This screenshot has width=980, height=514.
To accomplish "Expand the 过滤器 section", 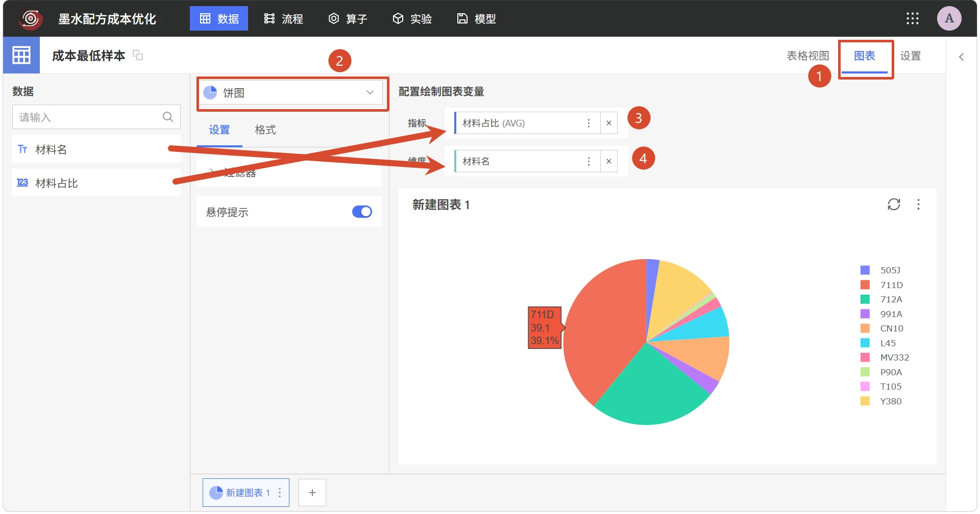I will (289, 173).
